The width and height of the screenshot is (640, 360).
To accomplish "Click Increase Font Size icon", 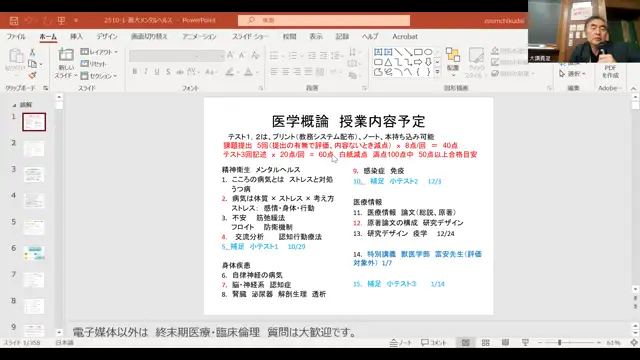I will (x=231, y=55).
